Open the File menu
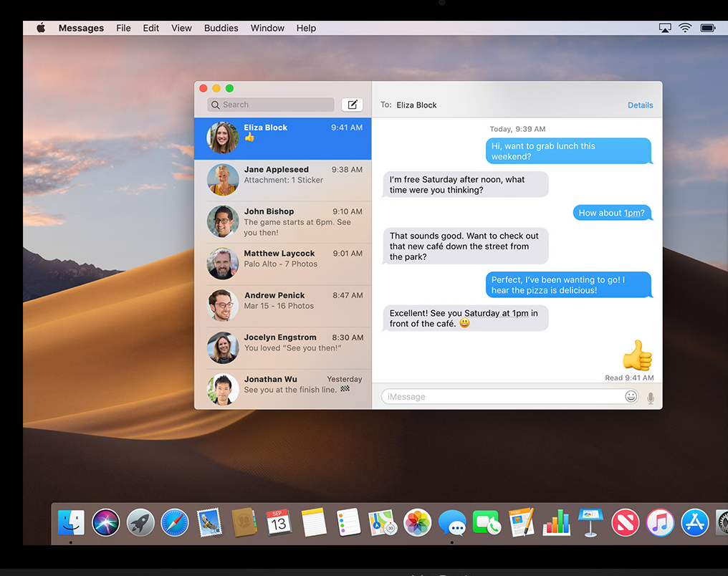728x576 pixels. pyautogui.click(x=123, y=28)
